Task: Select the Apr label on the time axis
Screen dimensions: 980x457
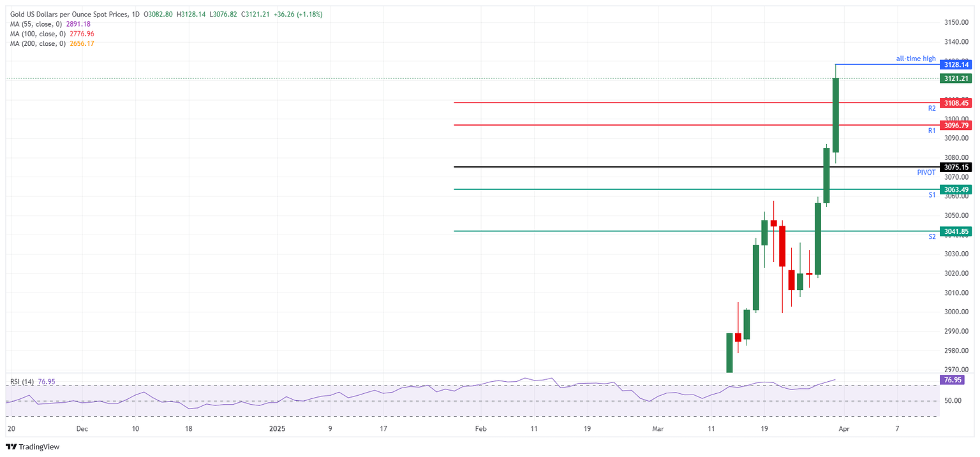Action: 843,430
